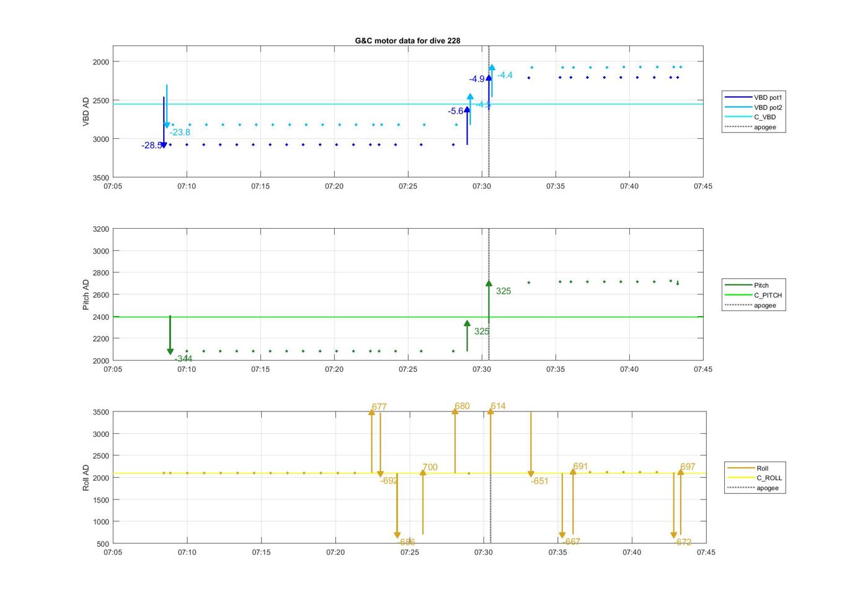Click the '07:30' time tick under the VBD plot
Screen dimensions: 868x611
point(482,186)
